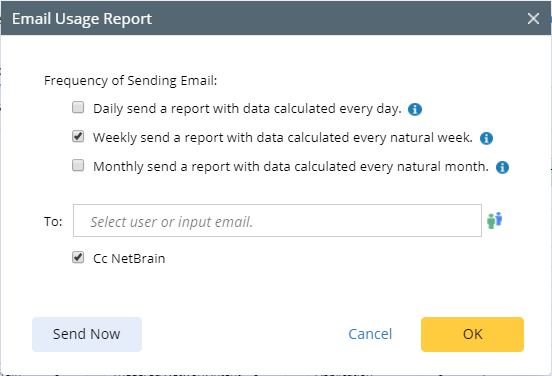The image size is (552, 376).
Task: Select the 'Weekly send a report' label text
Action: (x=283, y=138)
